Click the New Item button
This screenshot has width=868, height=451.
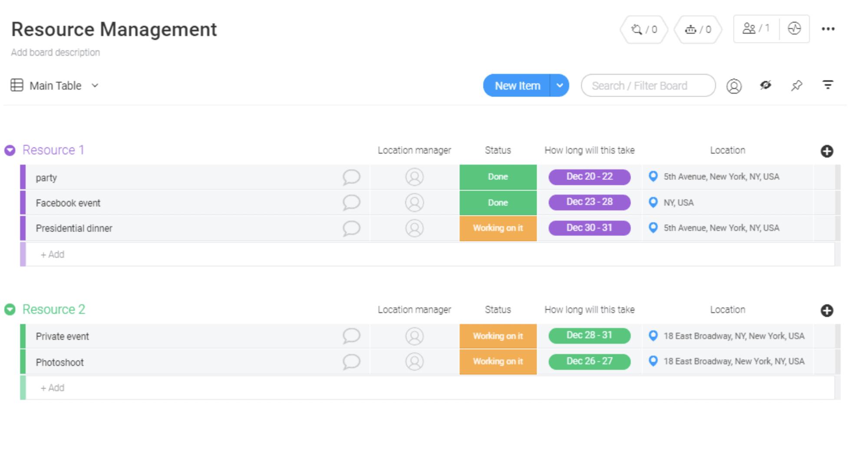517,86
